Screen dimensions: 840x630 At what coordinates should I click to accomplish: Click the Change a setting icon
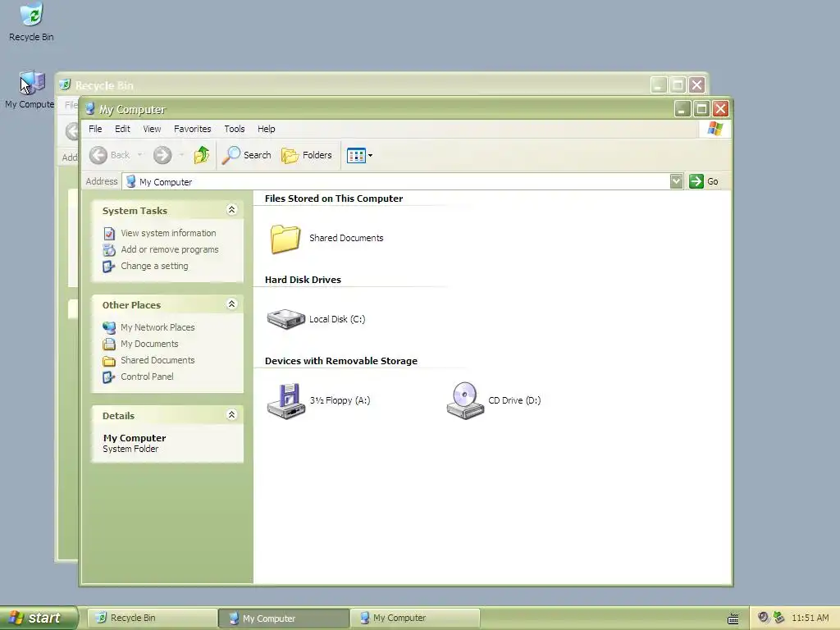click(x=109, y=267)
